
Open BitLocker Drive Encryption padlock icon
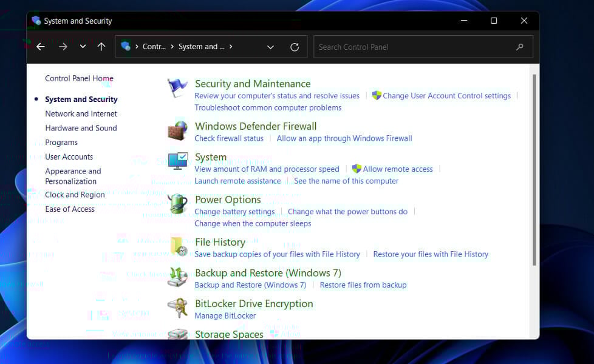click(x=177, y=306)
